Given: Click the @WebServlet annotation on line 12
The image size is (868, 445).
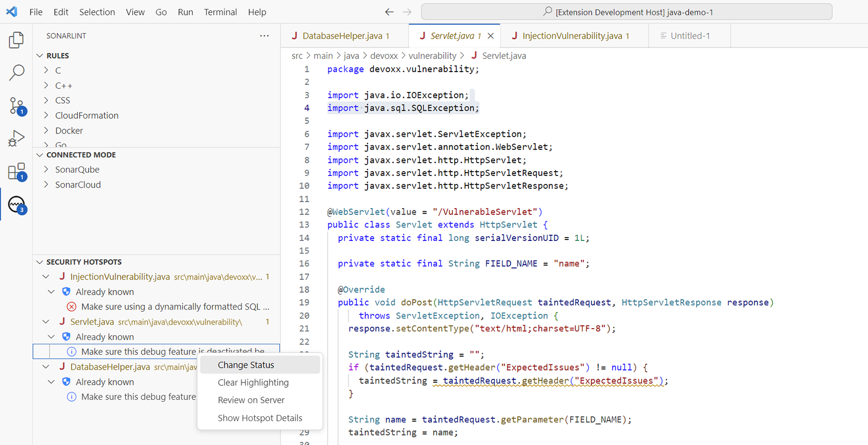Looking at the screenshot, I should (356, 212).
